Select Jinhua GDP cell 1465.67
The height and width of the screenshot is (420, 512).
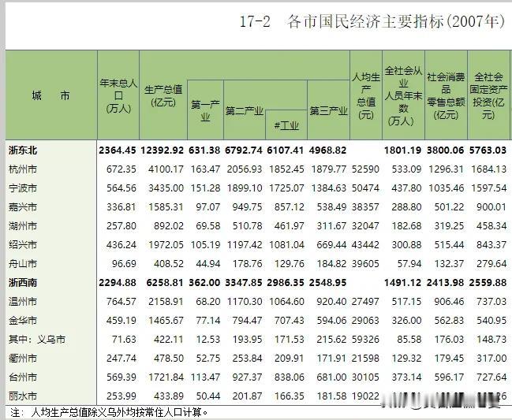click(x=166, y=320)
